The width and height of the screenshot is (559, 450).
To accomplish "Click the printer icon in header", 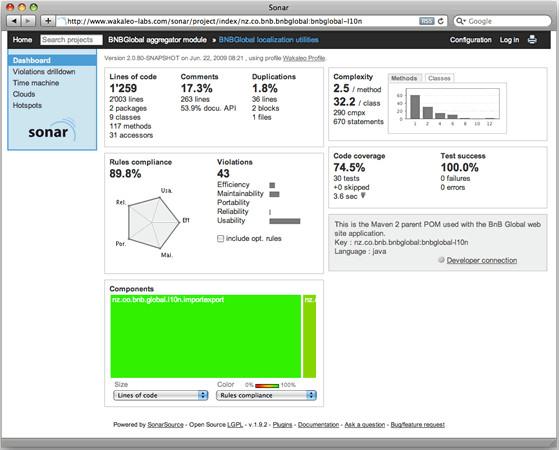I will tap(532, 40).
